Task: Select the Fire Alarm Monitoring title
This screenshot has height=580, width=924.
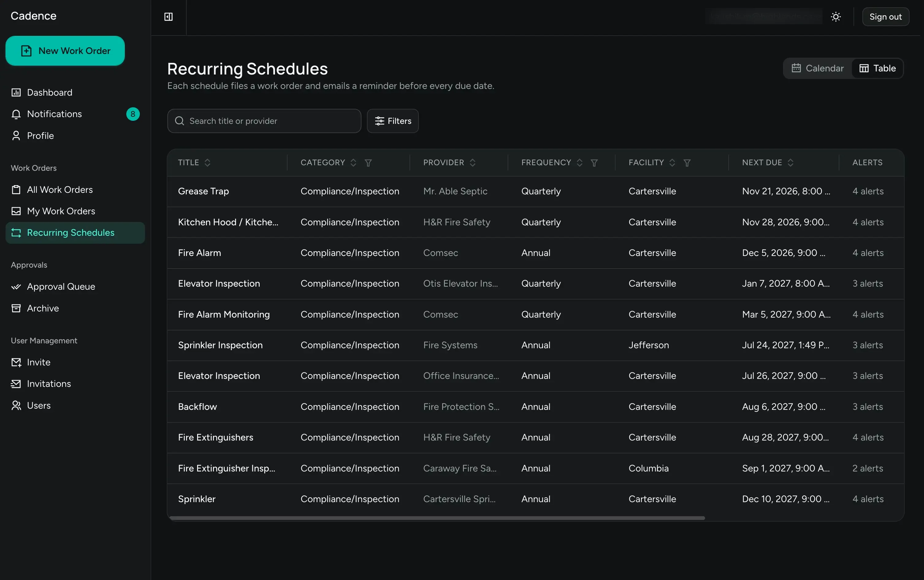Action: click(x=224, y=315)
